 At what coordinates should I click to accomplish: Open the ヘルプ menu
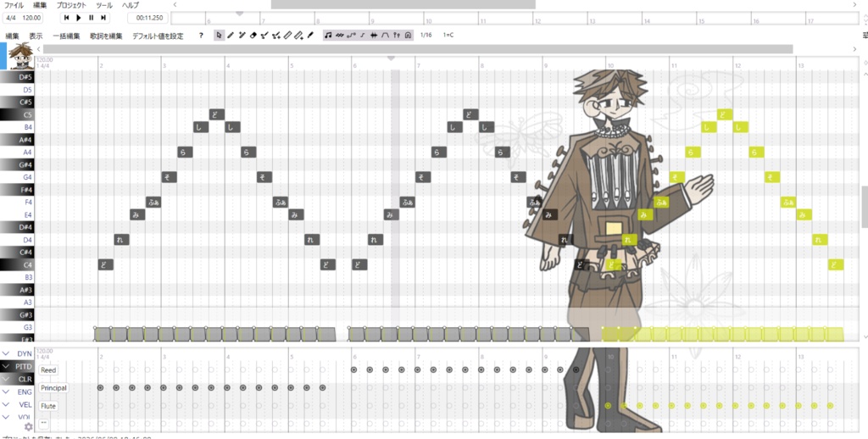click(x=131, y=5)
